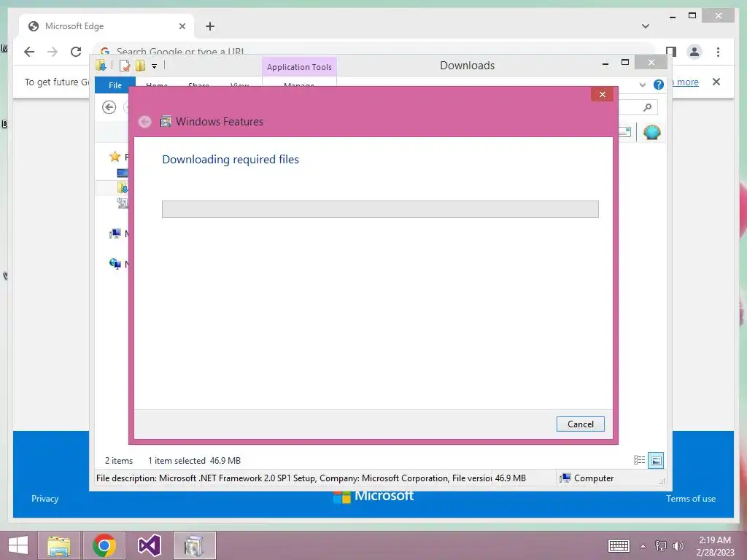Dismiss the browser notification bar
Screen dimensions: 747x560
click(x=716, y=82)
